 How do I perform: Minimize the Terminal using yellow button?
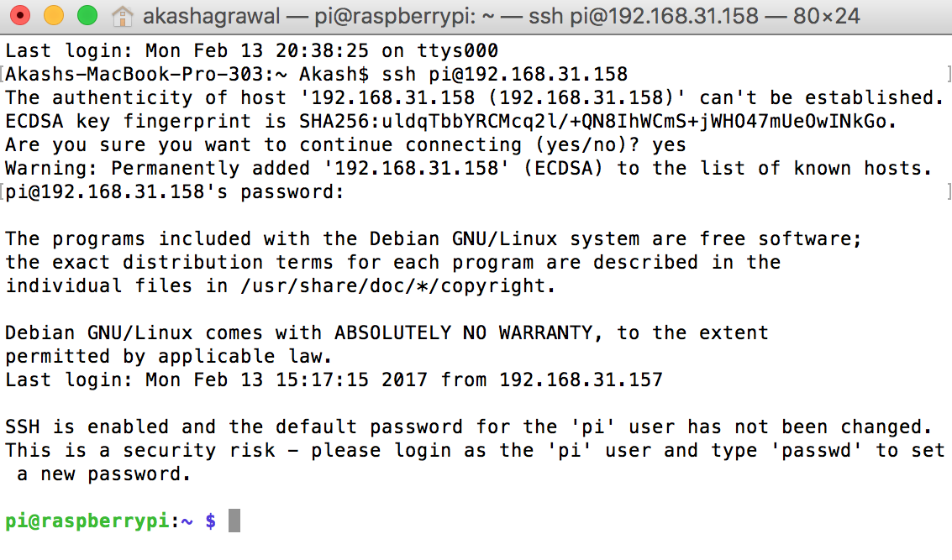[54, 16]
